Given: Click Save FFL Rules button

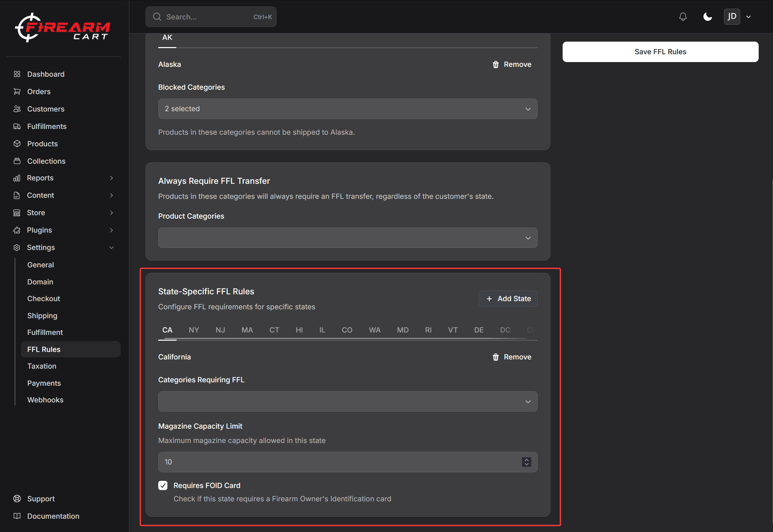Looking at the screenshot, I should pos(660,52).
